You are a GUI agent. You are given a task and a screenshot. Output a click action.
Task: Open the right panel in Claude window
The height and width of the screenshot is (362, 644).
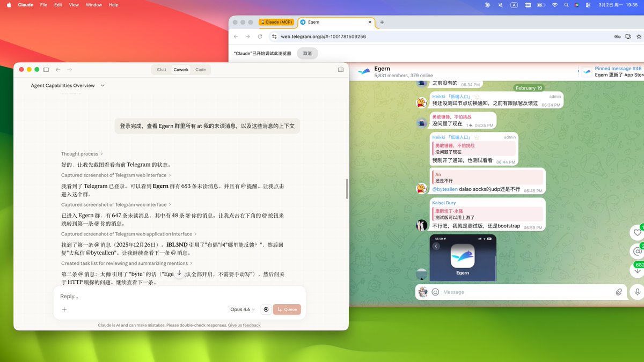coord(341,70)
